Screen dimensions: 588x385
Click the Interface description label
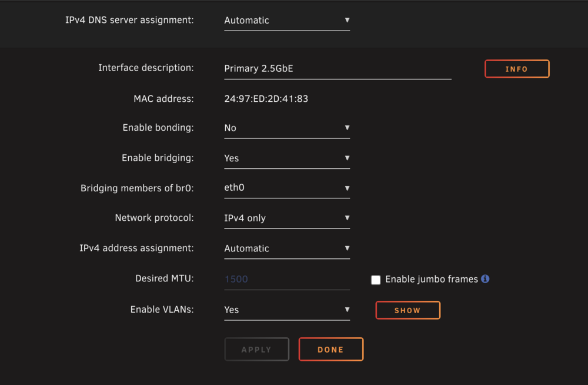(146, 68)
